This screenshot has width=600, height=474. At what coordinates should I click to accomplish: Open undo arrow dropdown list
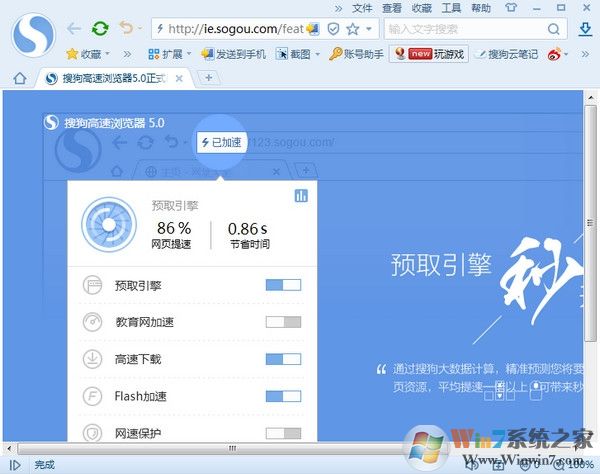click(140, 28)
